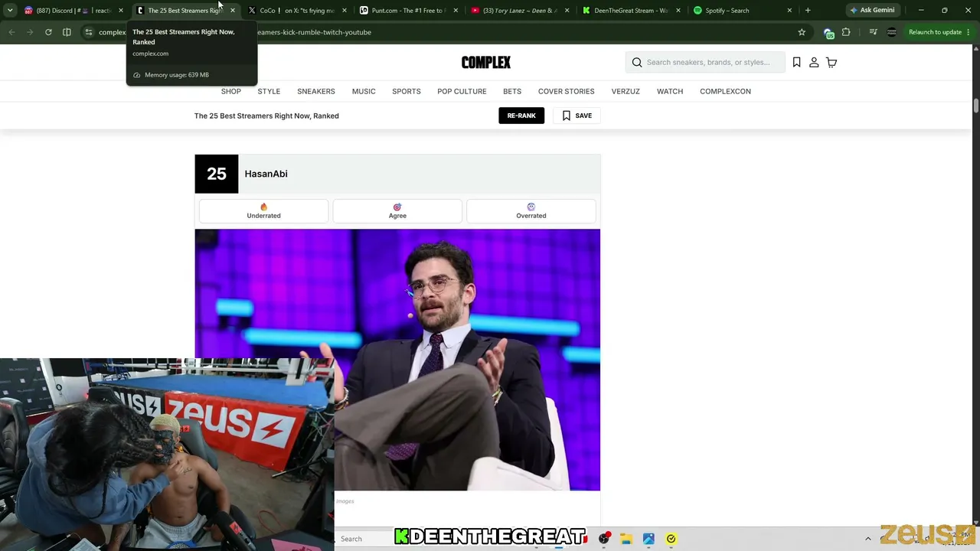This screenshot has width=980, height=551.
Task: Close the Punt.com tab
Action: coord(456,11)
